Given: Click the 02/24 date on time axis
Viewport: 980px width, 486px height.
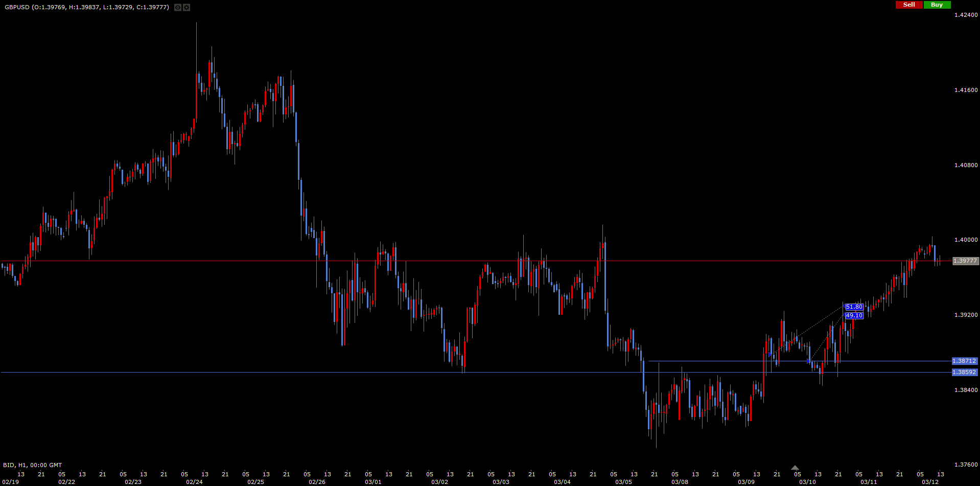Looking at the screenshot, I should pyautogui.click(x=194, y=482).
